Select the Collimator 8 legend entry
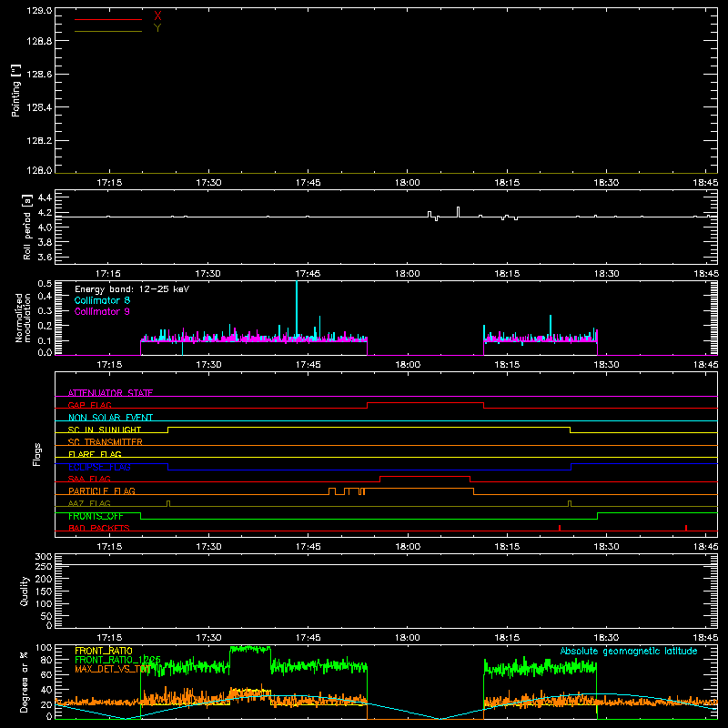728x728 pixels. point(102,300)
